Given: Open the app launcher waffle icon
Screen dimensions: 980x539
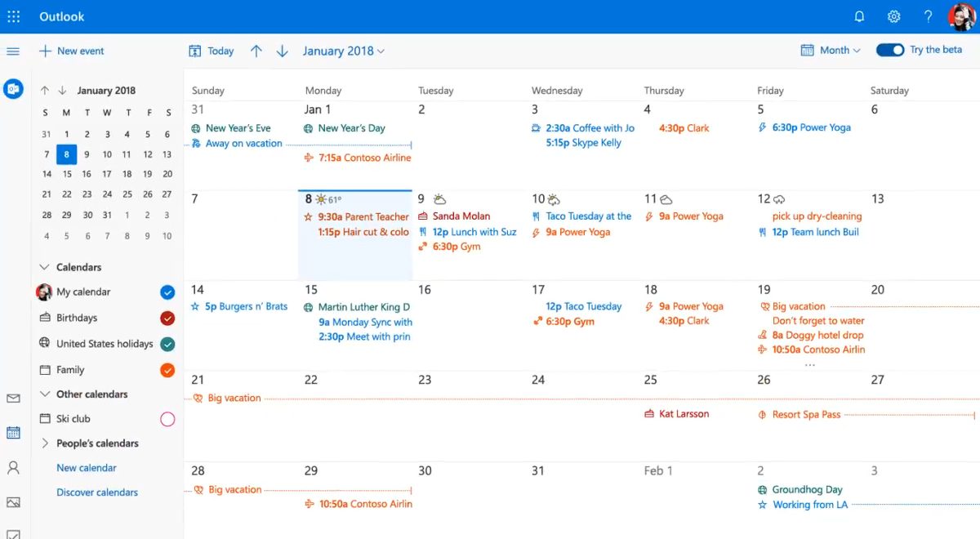Looking at the screenshot, I should point(13,16).
